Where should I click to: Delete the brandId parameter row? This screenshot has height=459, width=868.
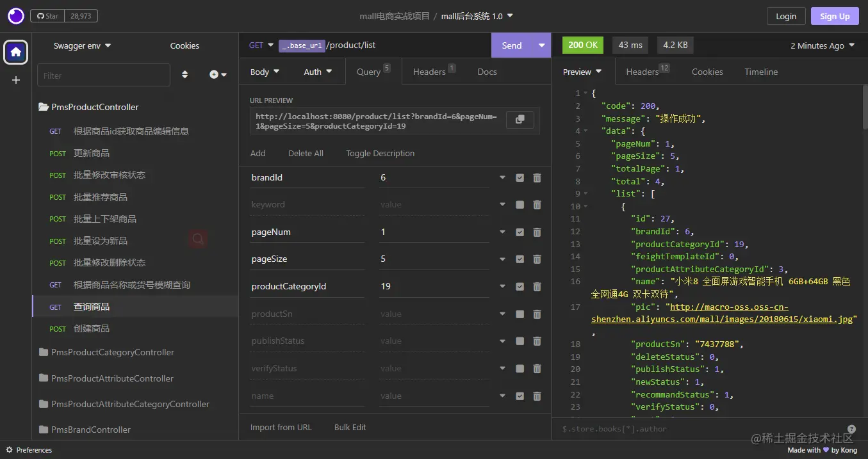[x=537, y=178]
